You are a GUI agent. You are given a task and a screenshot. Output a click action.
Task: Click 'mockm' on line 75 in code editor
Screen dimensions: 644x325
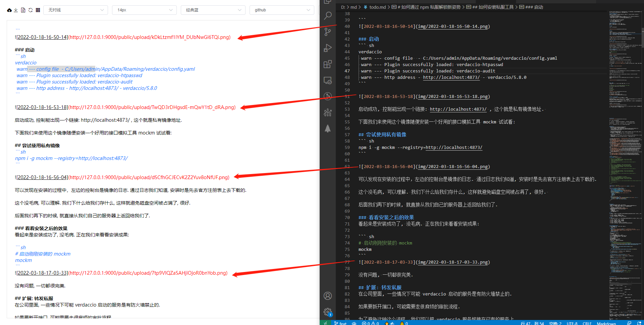pyautogui.click(x=365, y=250)
